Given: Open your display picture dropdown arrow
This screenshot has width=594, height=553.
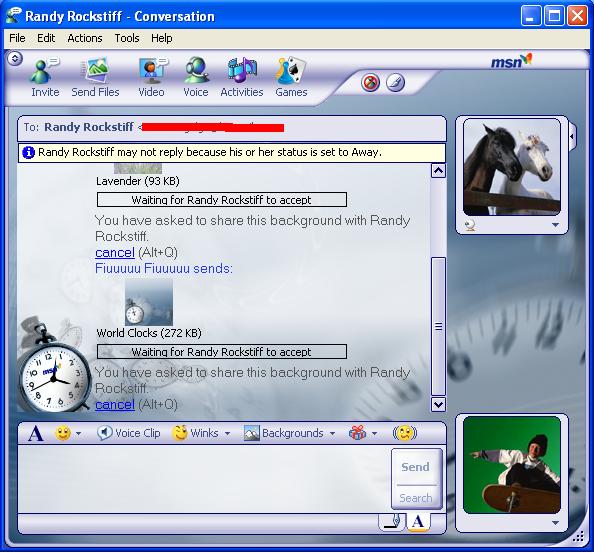Looking at the screenshot, I should [x=555, y=523].
